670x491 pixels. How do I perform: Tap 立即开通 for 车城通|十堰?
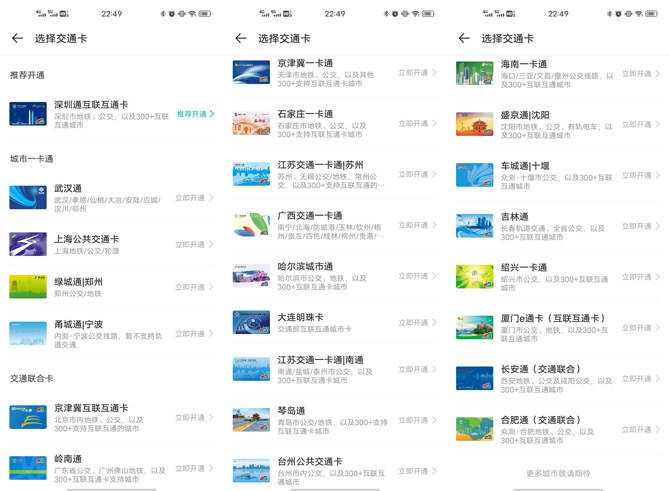click(x=641, y=175)
